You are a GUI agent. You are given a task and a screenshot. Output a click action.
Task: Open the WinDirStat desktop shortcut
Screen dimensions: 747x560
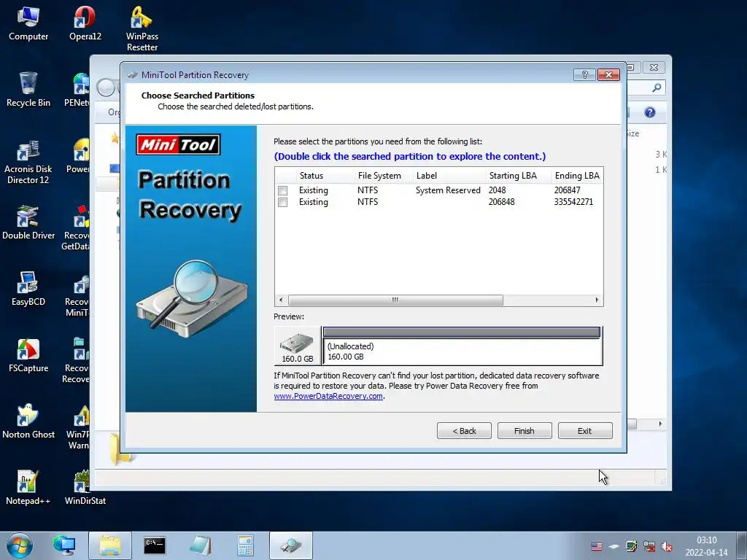pyautogui.click(x=85, y=488)
